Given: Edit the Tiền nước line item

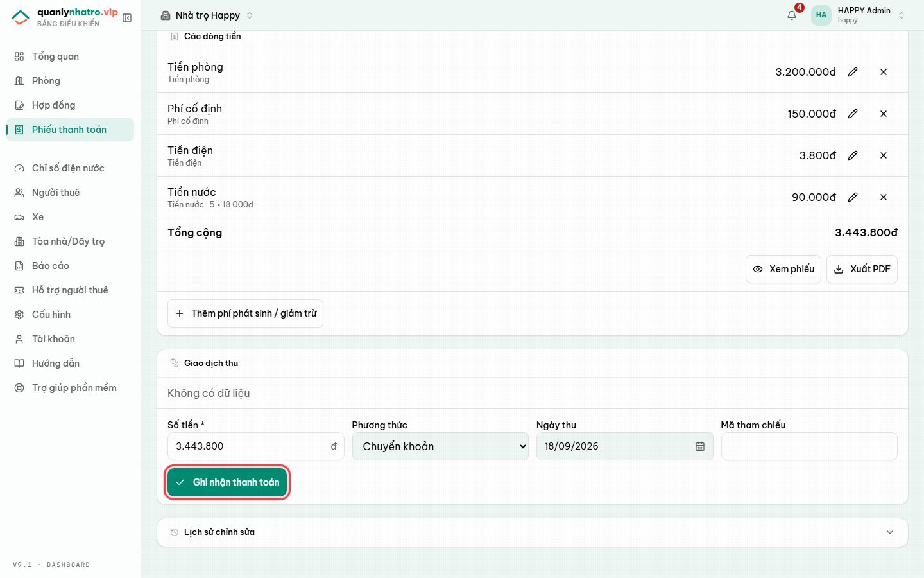Looking at the screenshot, I should tap(853, 197).
